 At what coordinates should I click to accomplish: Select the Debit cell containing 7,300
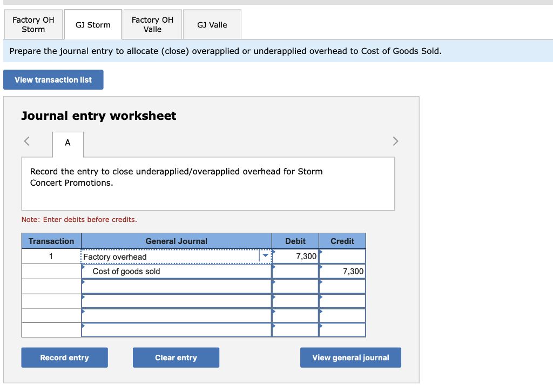click(302, 256)
